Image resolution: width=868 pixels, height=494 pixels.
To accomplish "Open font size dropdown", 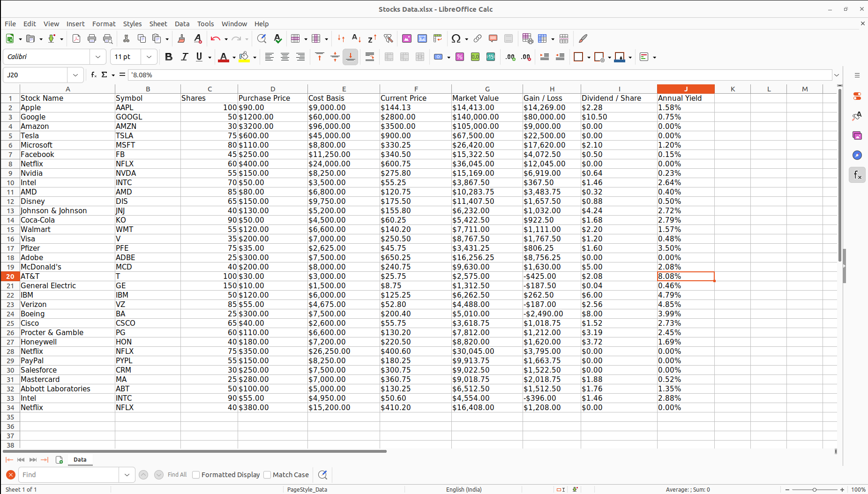I will (x=149, y=57).
